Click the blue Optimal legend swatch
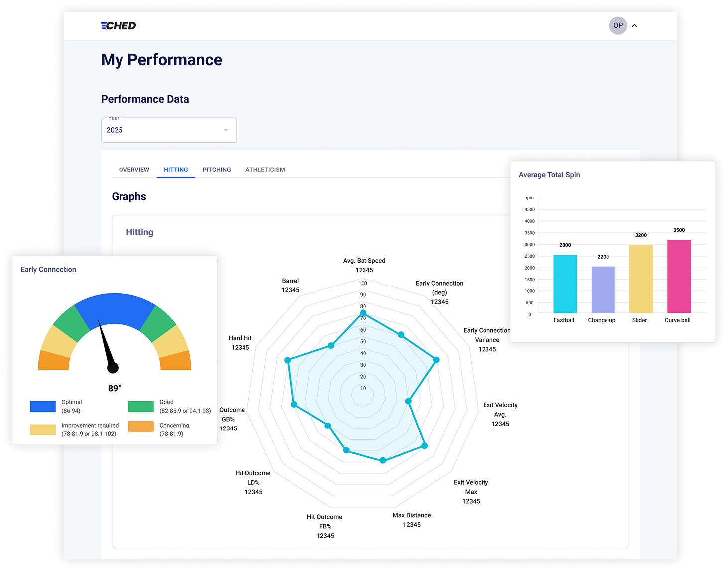 pyautogui.click(x=43, y=406)
